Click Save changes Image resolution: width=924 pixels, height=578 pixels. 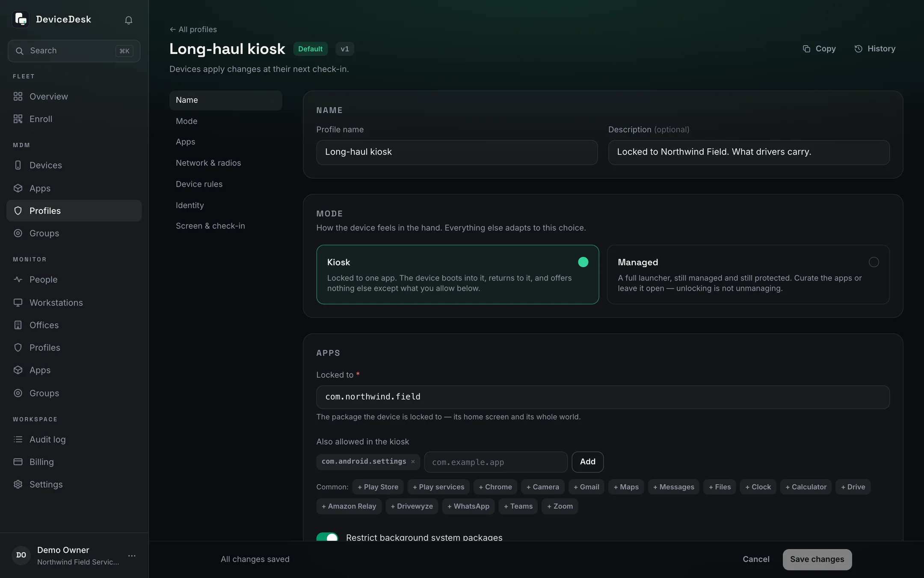817,560
